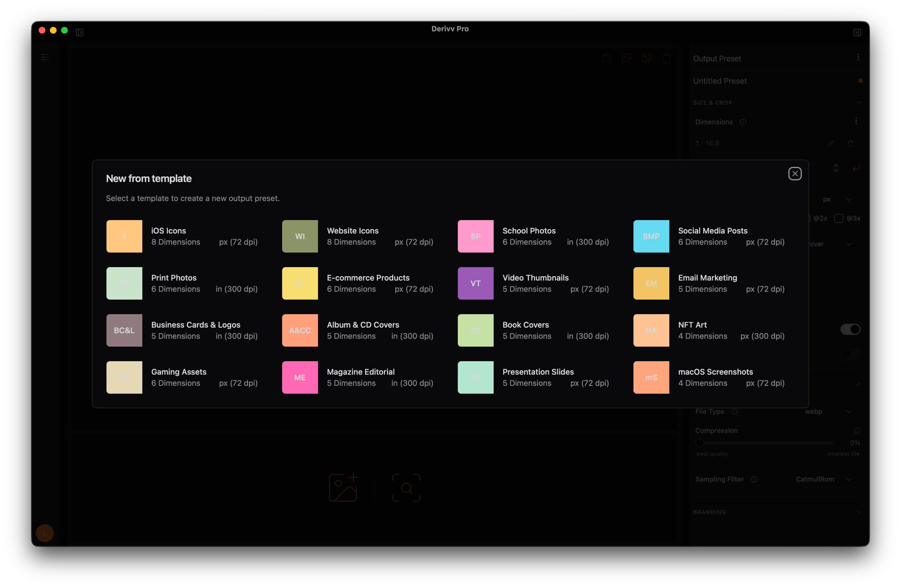Toggle the left sidebar from title bar
Image resolution: width=901 pixels, height=588 pixels.
pos(80,32)
